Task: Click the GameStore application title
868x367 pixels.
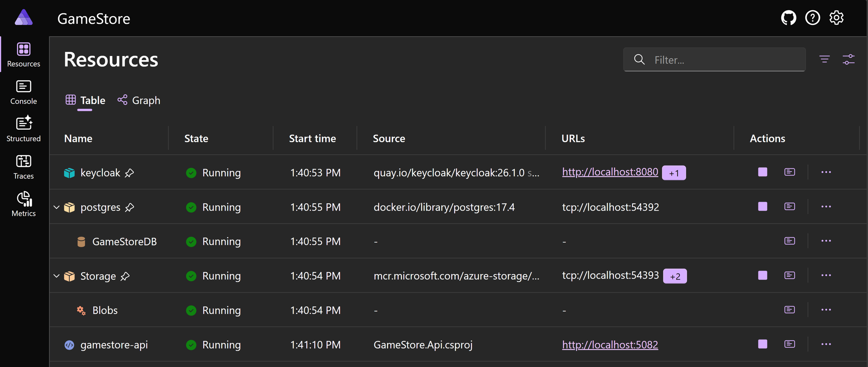Action: pos(94,18)
